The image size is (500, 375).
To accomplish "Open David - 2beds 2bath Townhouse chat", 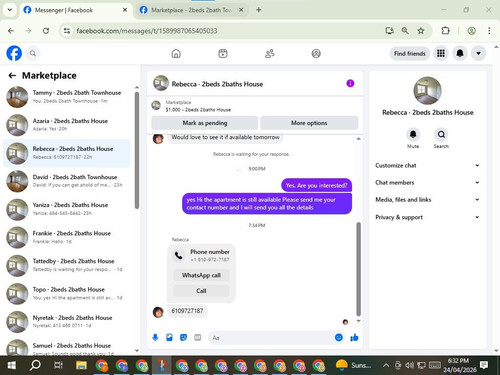I will (x=67, y=181).
